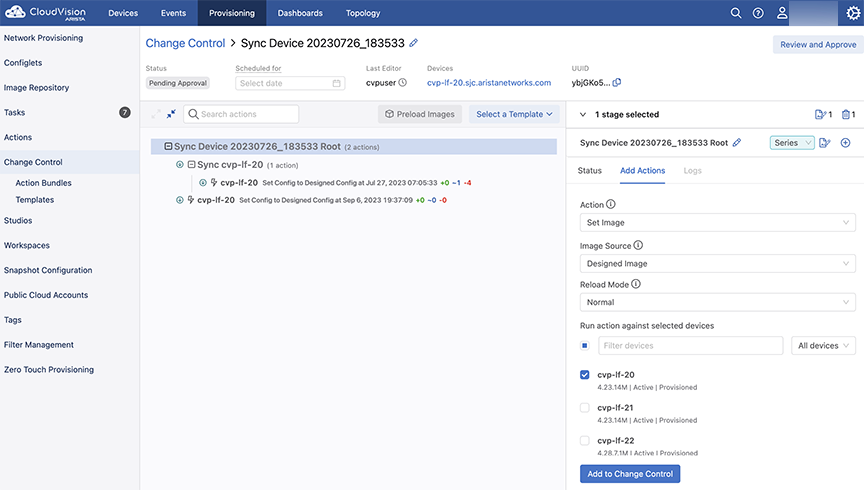Click the expand all arrows icon

point(156,114)
